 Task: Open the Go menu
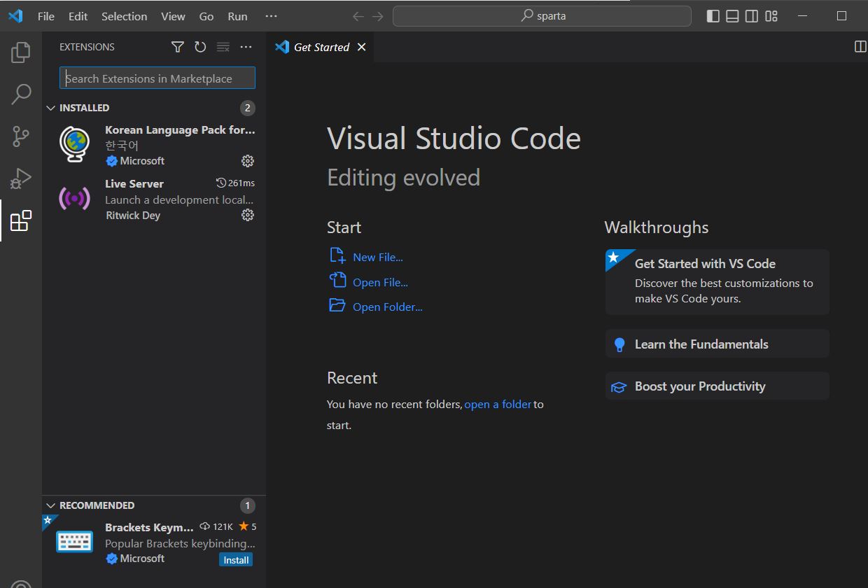206,16
